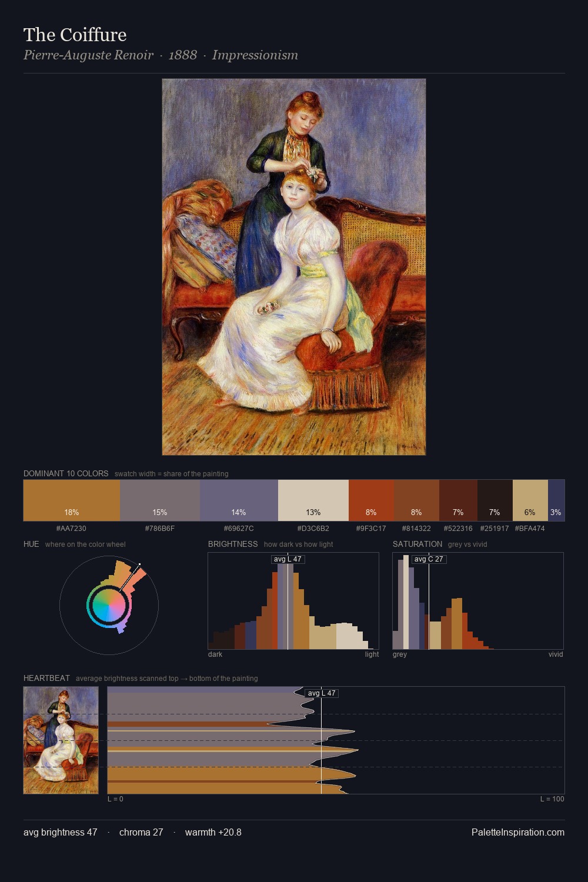Click the subtitle 'Pierre-Auguste Renoir · 1888 · Impressionism'
Screen dimensions: 588x882
tap(161, 55)
